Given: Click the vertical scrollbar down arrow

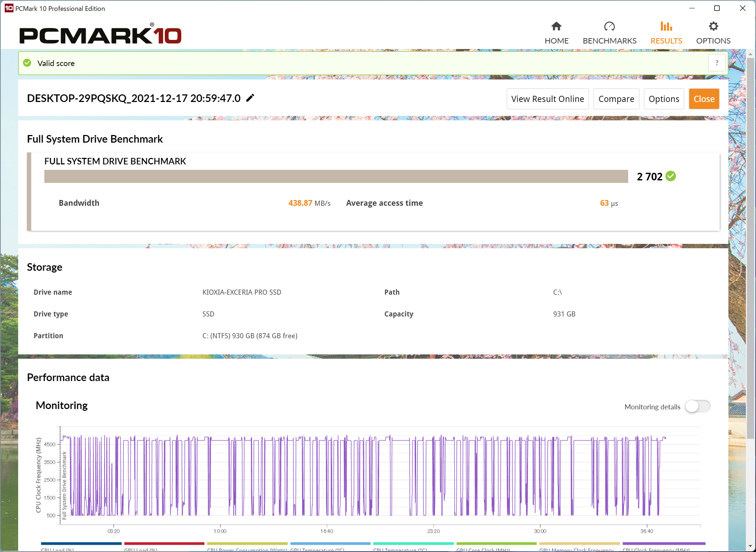Looking at the screenshot, I should click(750, 546).
